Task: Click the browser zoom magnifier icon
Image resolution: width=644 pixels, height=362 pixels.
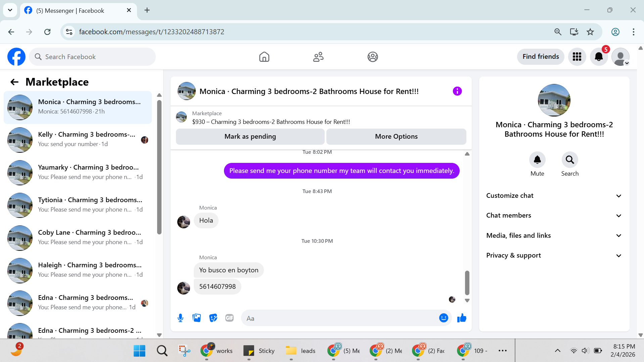Action: (x=558, y=32)
